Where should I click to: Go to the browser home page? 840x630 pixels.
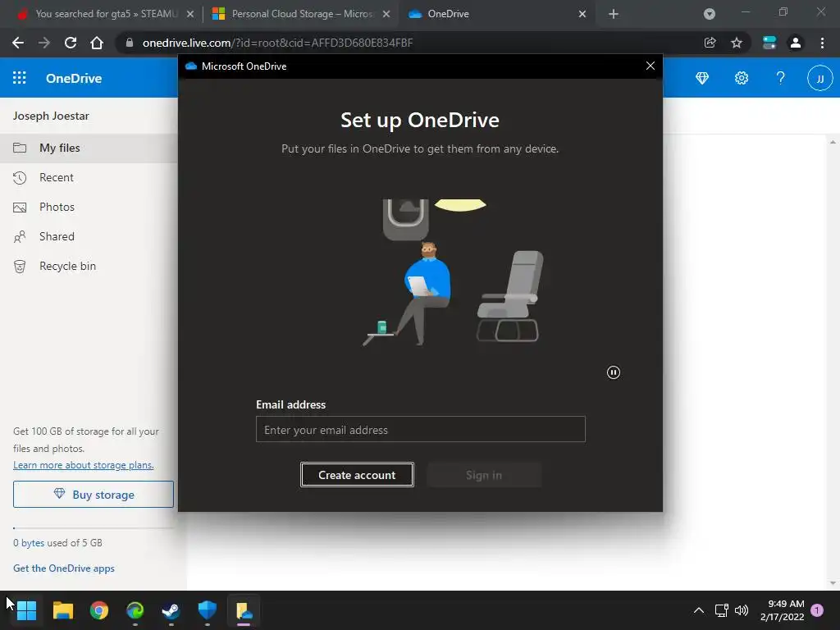point(97,43)
